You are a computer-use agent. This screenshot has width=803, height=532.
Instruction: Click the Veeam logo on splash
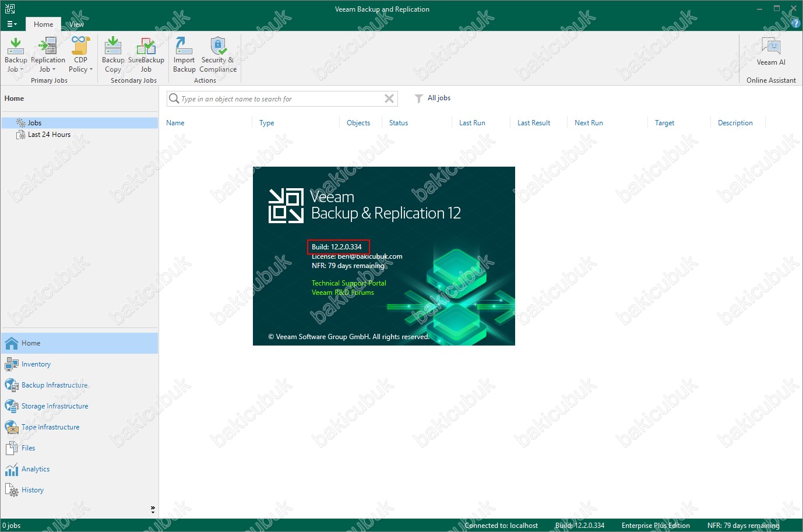[x=286, y=206]
